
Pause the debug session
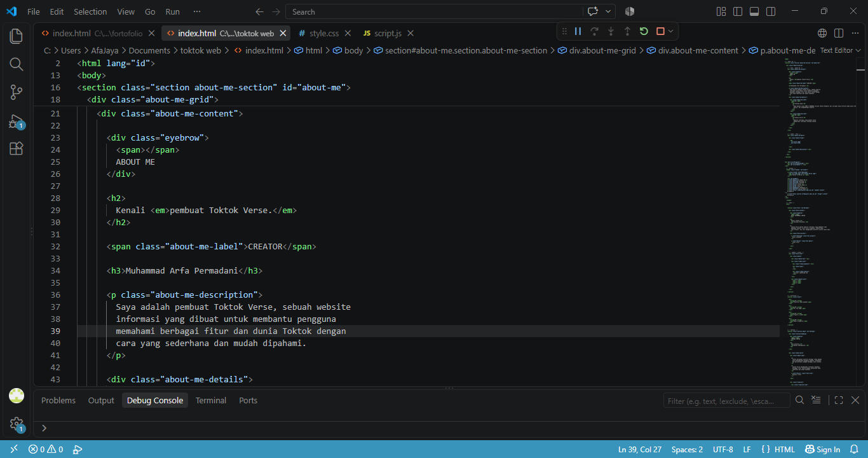click(x=578, y=31)
